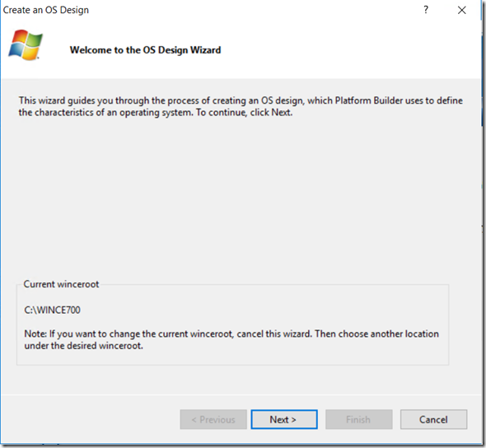
Task: Click the Next > button
Action: pos(284,419)
